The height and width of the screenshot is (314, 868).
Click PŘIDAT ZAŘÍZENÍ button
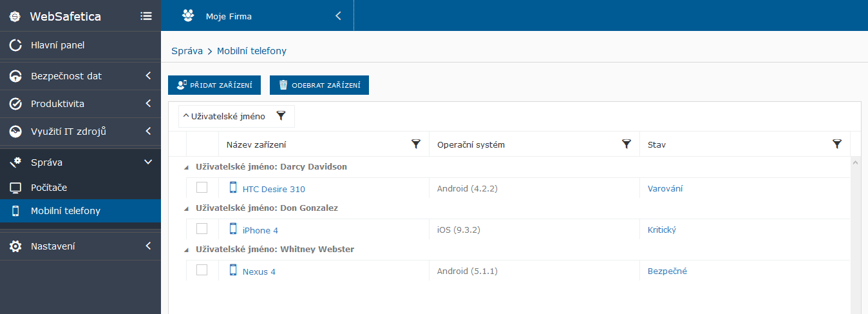[214, 85]
